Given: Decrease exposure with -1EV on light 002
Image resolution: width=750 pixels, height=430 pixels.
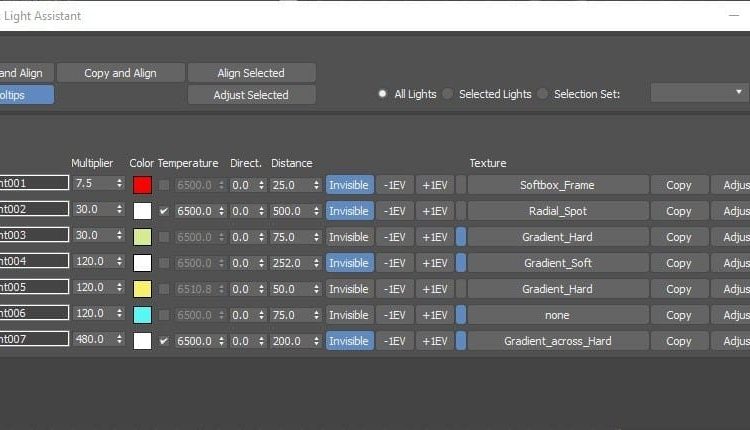Looking at the screenshot, I should (394, 211).
